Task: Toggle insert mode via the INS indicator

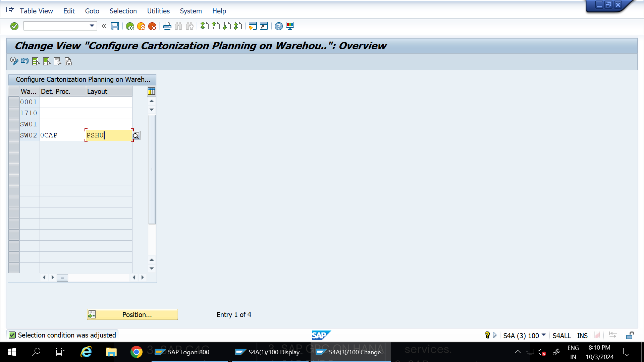Action: [x=582, y=335]
